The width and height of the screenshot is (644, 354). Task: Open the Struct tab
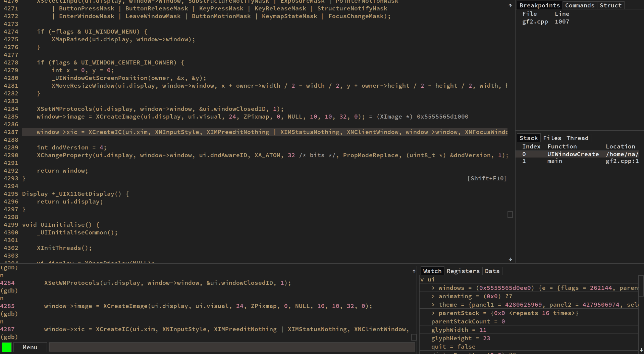click(610, 5)
